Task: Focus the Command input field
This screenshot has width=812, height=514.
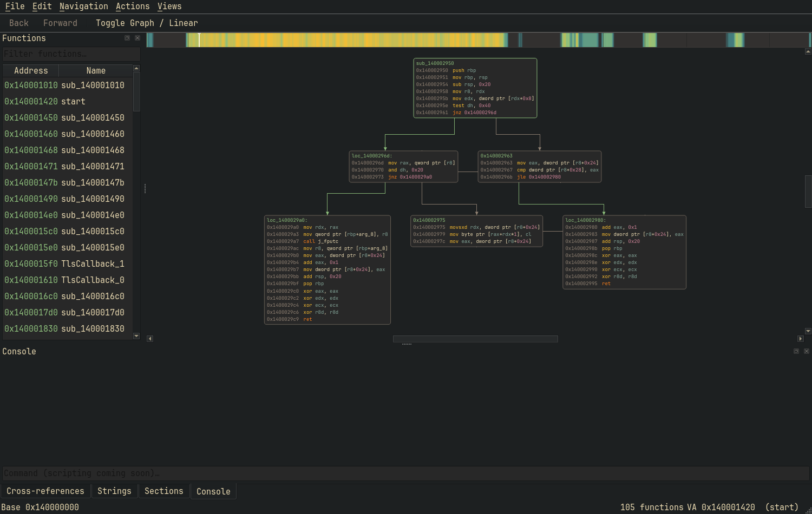Action: pyautogui.click(x=405, y=473)
